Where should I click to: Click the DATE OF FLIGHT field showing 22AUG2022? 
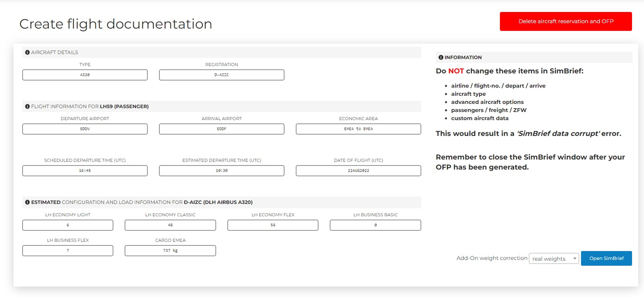(x=358, y=171)
